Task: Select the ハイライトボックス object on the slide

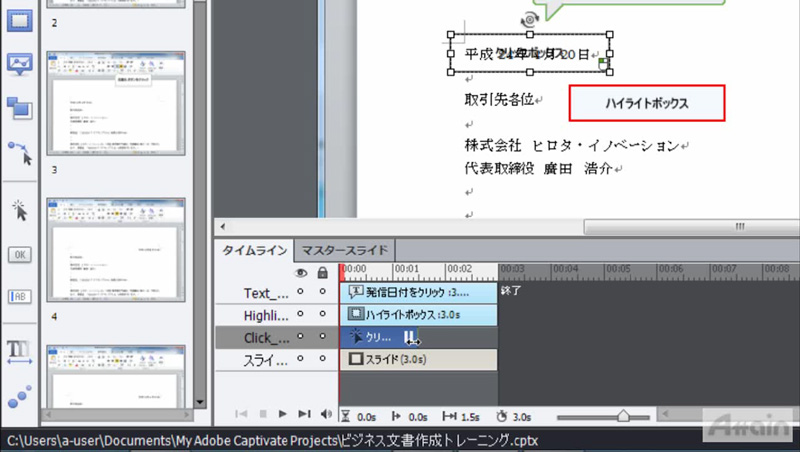Action: (x=646, y=103)
